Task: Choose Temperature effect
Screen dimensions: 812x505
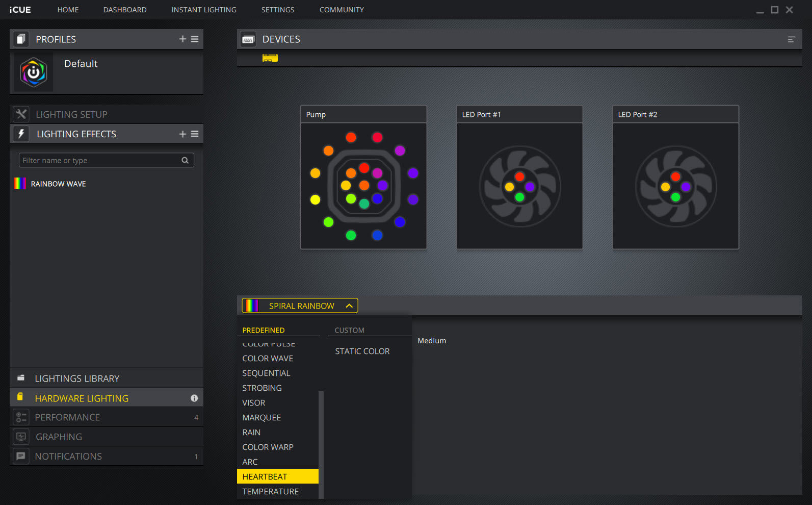Action: click(278, 492)
